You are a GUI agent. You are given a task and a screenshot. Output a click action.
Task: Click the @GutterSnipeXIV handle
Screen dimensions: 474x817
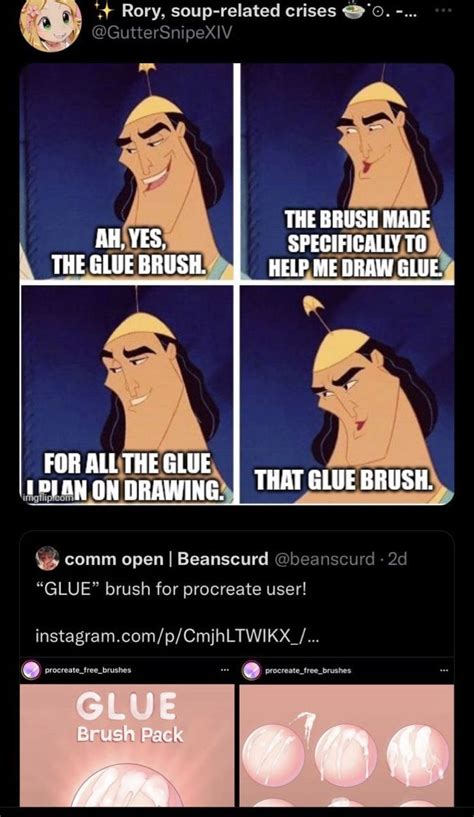[161, 32]
